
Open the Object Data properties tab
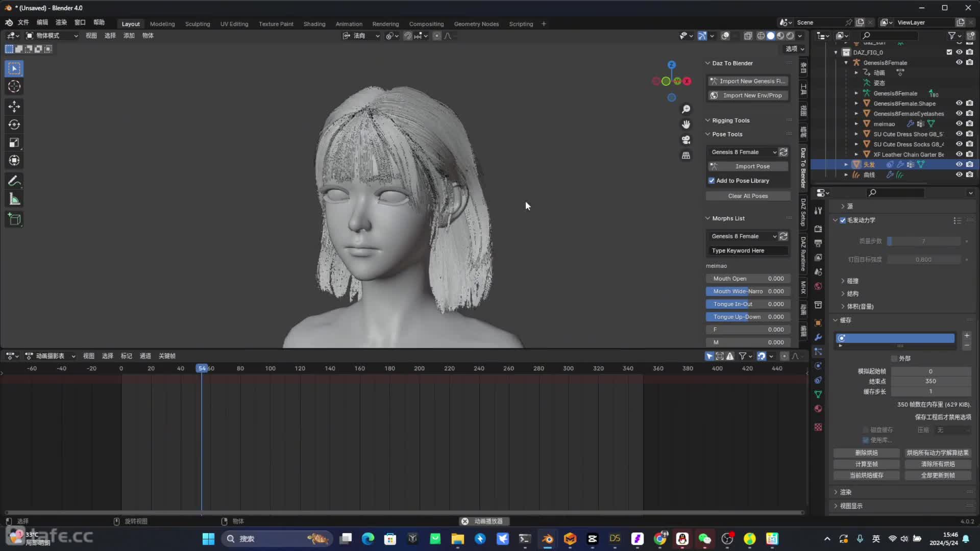click(x=818, y=394)
